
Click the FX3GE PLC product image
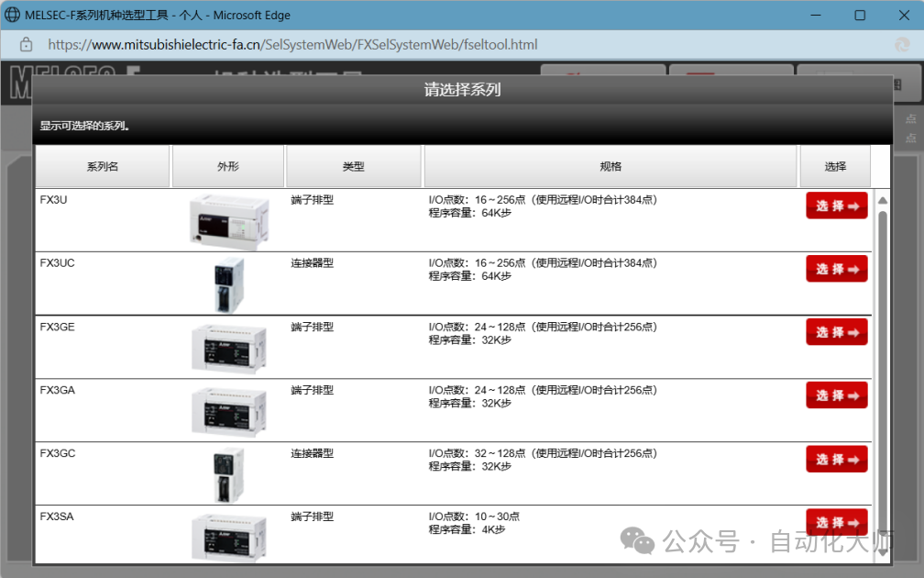(x=228, y=349)
